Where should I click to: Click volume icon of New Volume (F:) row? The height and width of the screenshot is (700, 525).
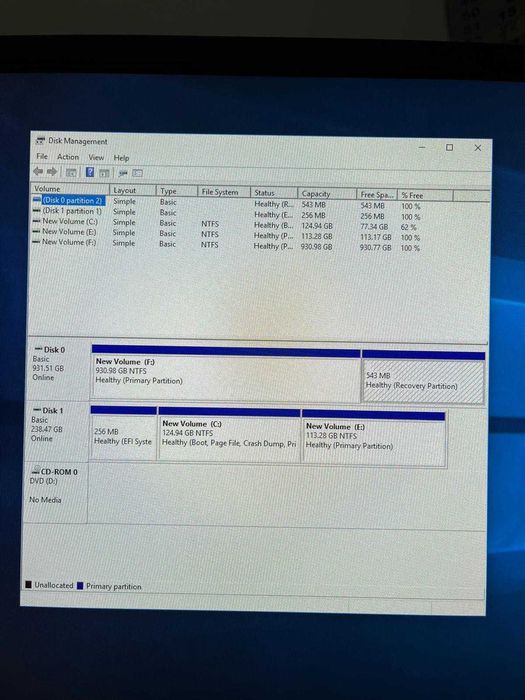point(36,242)
